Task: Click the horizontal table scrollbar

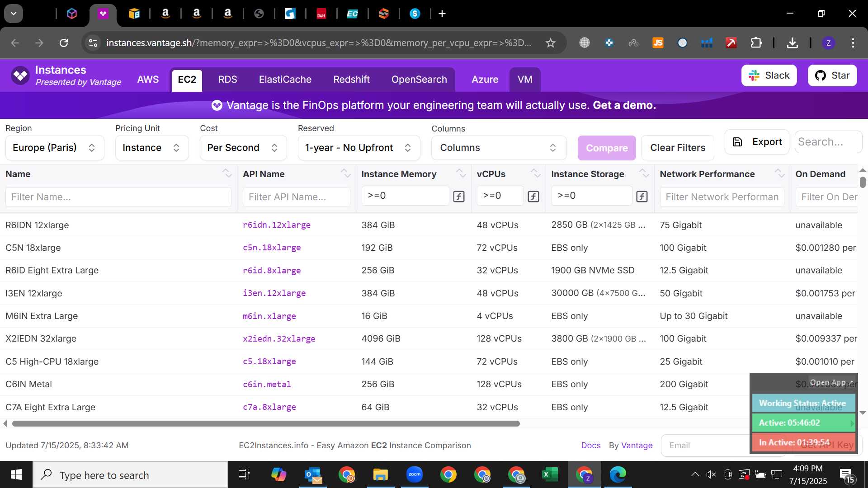Action: [x=266, y=424]
